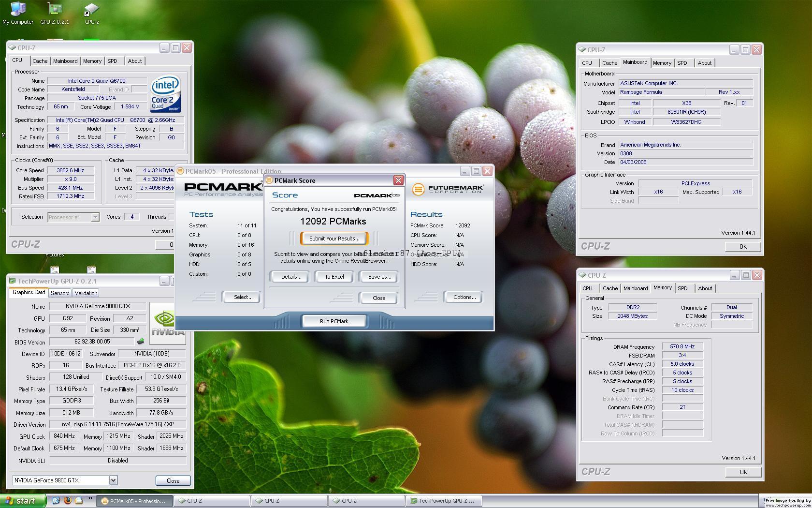Click the Save as... button

[x=379, y=277]
